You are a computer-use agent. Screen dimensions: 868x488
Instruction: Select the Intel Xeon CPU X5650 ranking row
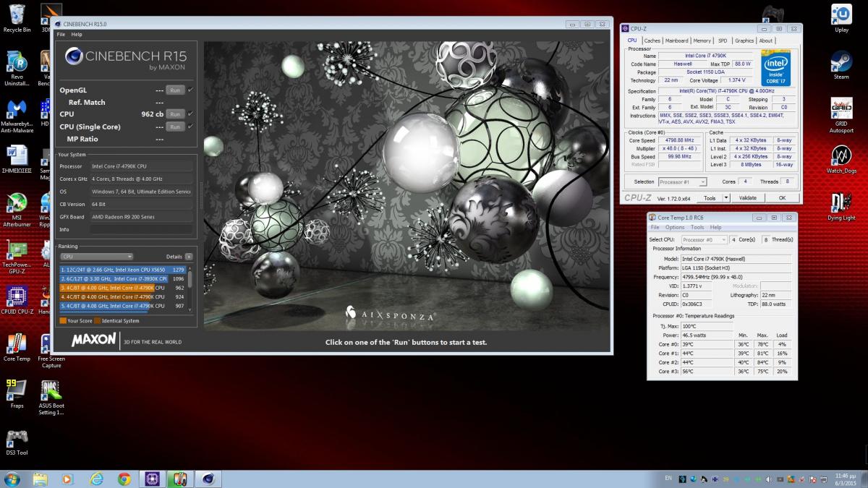tap(123, 270)
